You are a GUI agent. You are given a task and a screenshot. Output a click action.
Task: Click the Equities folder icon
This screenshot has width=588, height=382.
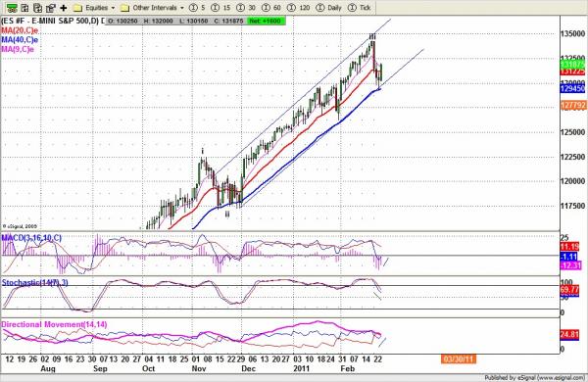point(77,8)
